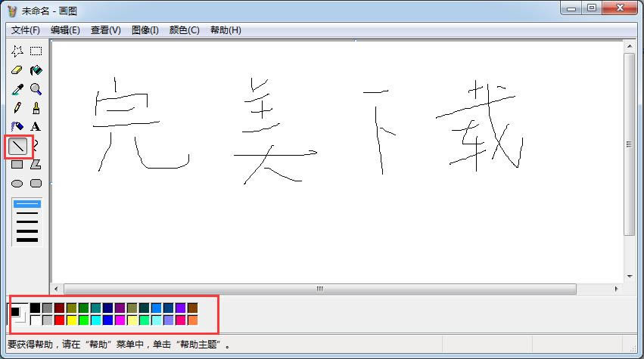644x359 pixels.
Task: Click the horizontal scrollbar thumb
Action: (320, 289)
